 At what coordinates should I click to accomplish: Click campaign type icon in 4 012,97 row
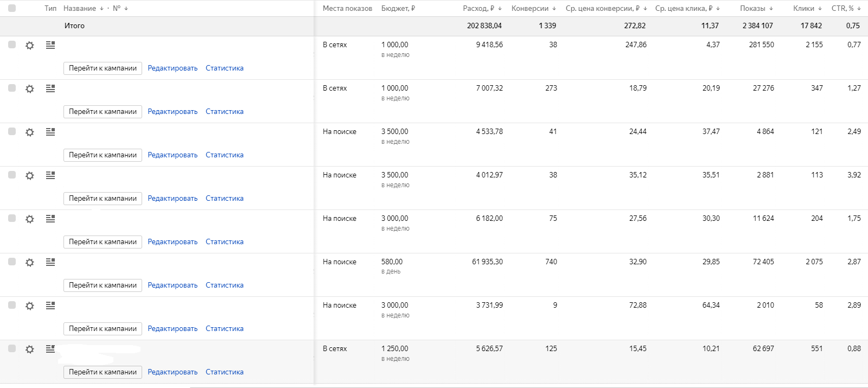[50, 175]
